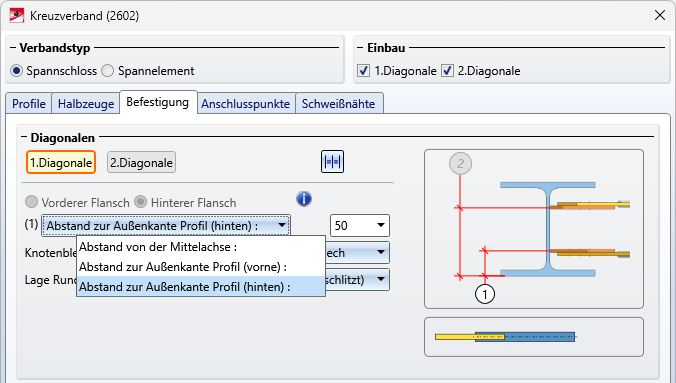
Task: Select the Spannschloss radio button
Action: coord(16,71)
